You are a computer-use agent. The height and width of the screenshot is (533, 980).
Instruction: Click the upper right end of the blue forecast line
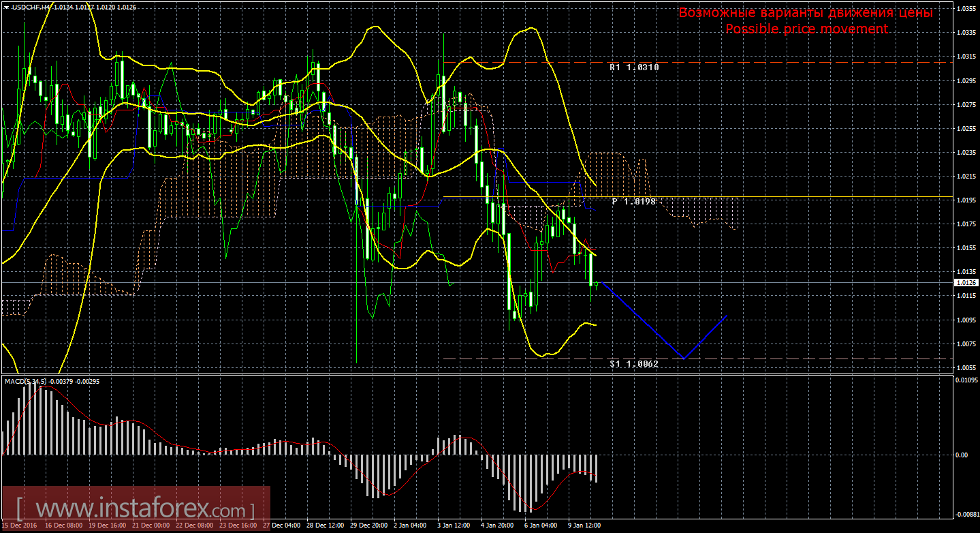coord(727,316)
